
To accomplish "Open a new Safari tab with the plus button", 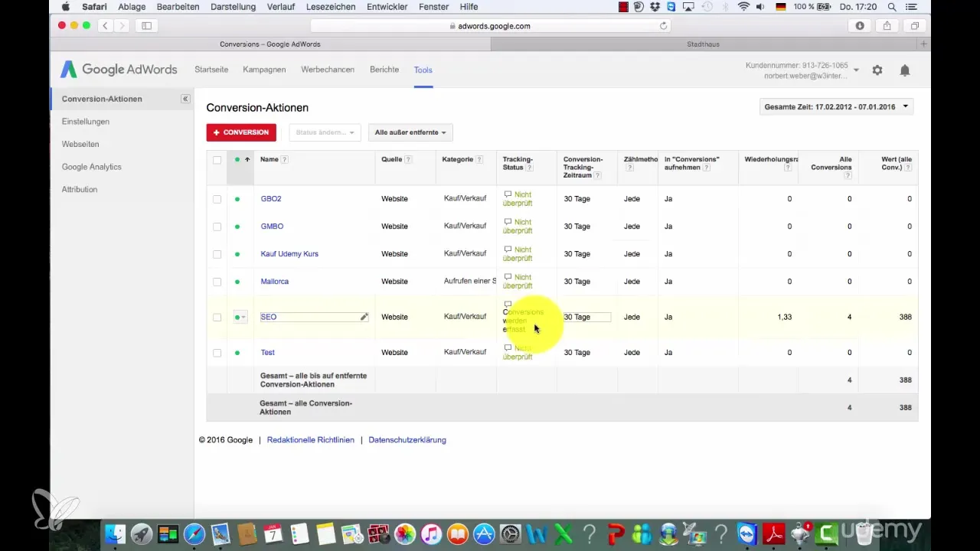I will coord(924,44).
